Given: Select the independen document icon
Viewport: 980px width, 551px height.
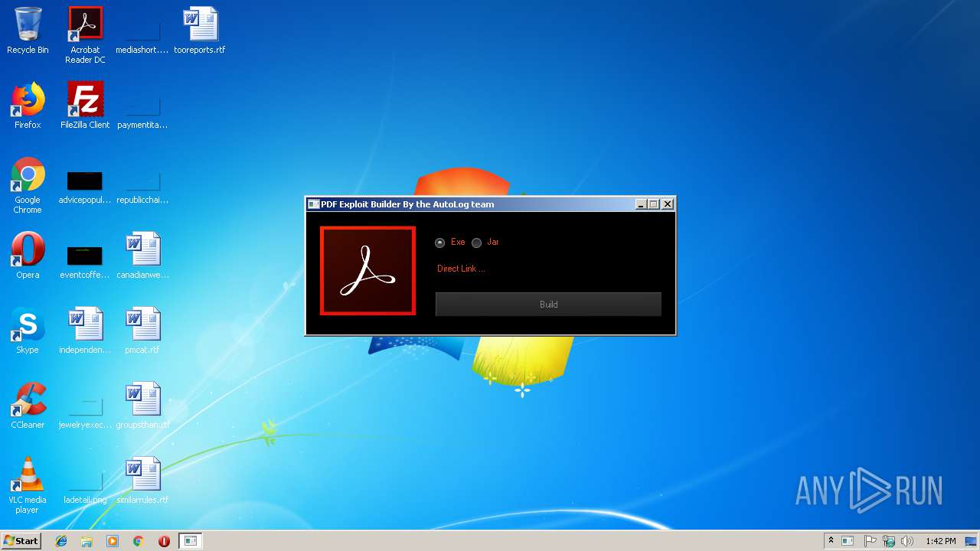Looking at the screenshot, I should [x=85, y=331].
